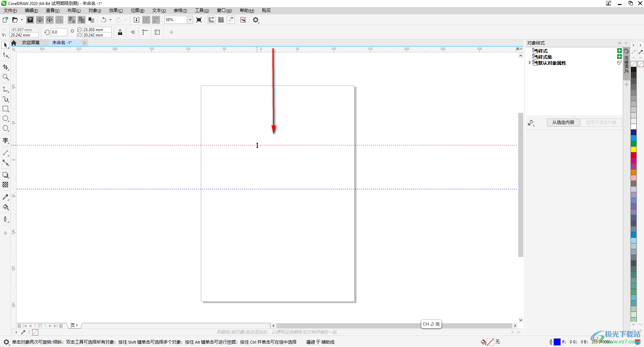The height and width of the screenshot is (347, 644).
Task: Open the 文件(F) menu
Action: [x=10, y=10]
